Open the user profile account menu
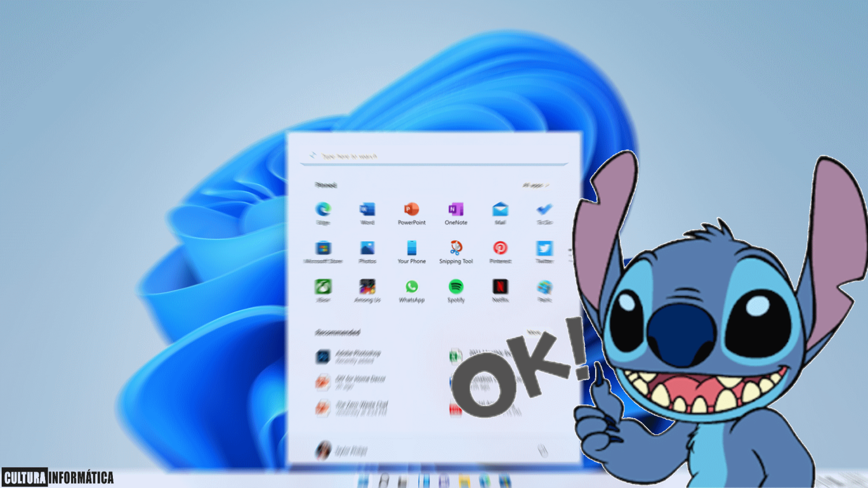This screenshot has width=868, height=488. coord(341,450)
